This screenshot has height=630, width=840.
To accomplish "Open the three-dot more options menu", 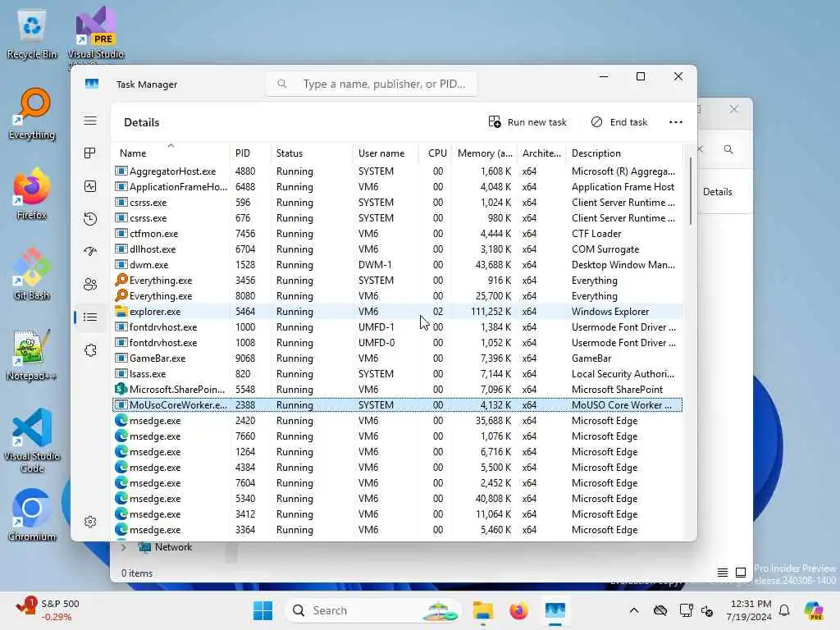I will 676,122.
